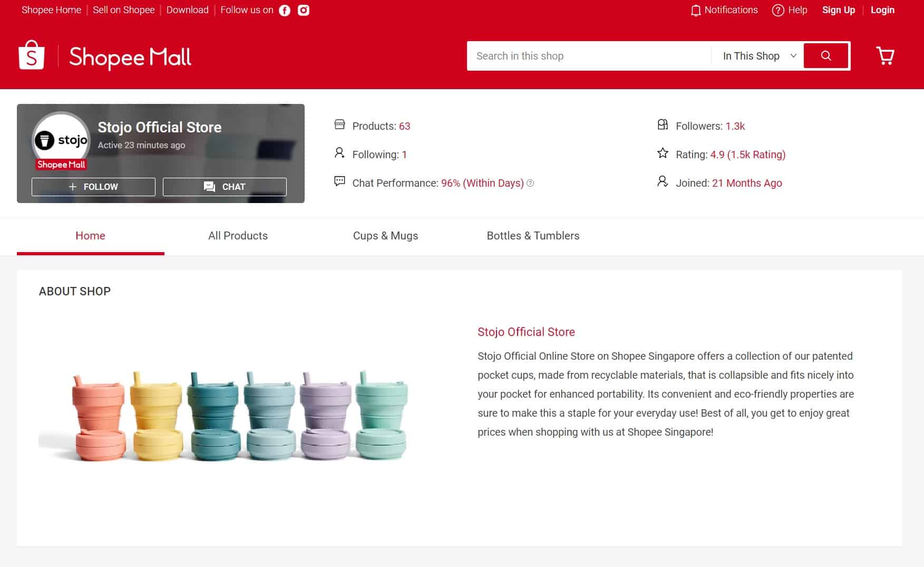This screenshot has height=567, width=924.
Task: Open Shopee's Facebook page icon
Action: (x=285, y=11)
